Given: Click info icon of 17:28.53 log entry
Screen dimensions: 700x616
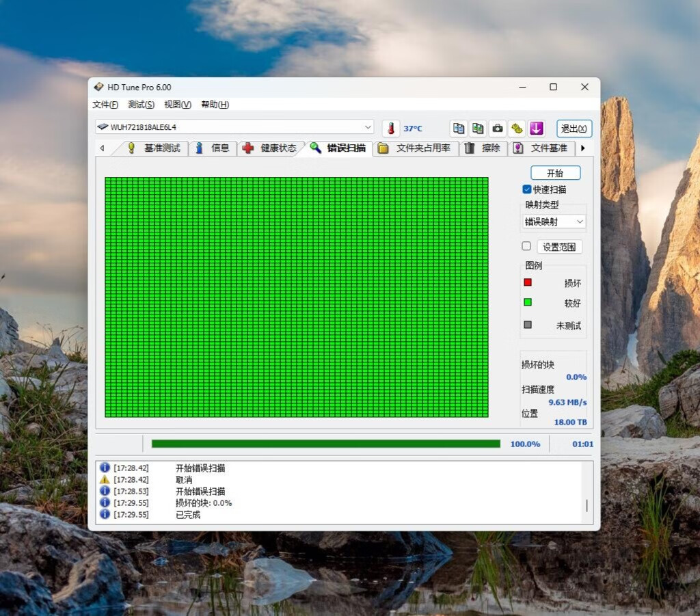Looking at the screenshot, I should pyautogui.click(x=105, y=491).
